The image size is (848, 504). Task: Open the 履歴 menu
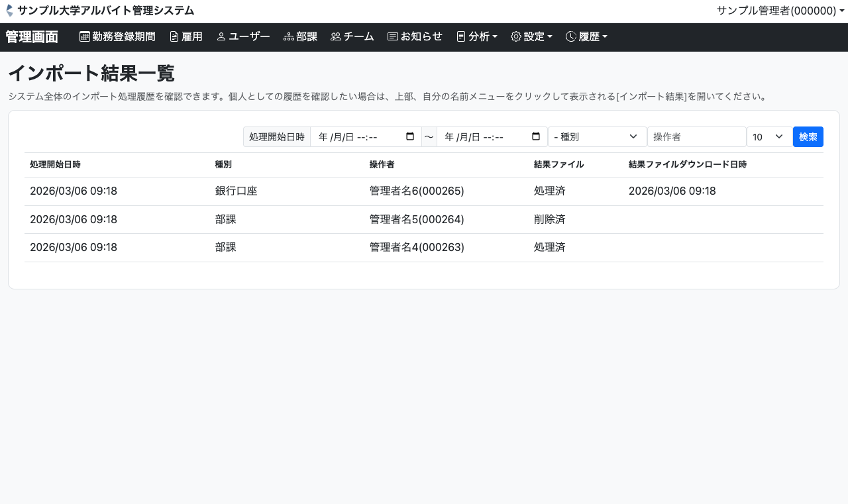(586, 37)
